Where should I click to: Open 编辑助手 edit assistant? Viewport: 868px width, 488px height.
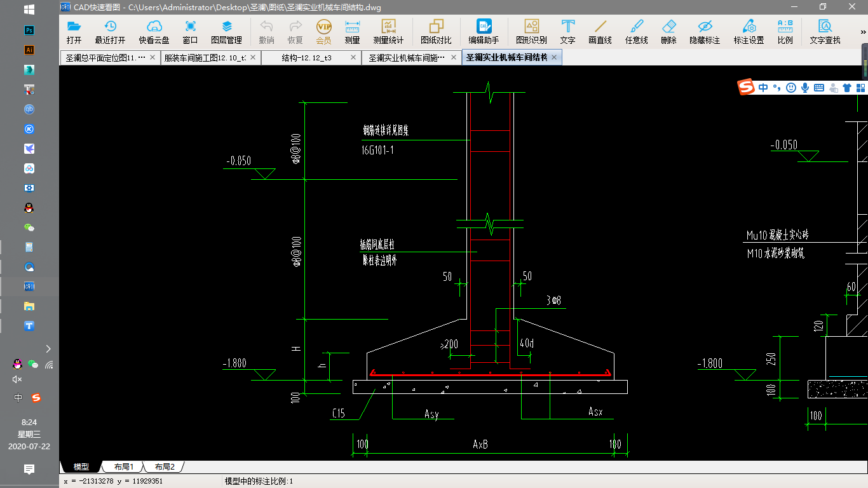(x=484, y=32)
